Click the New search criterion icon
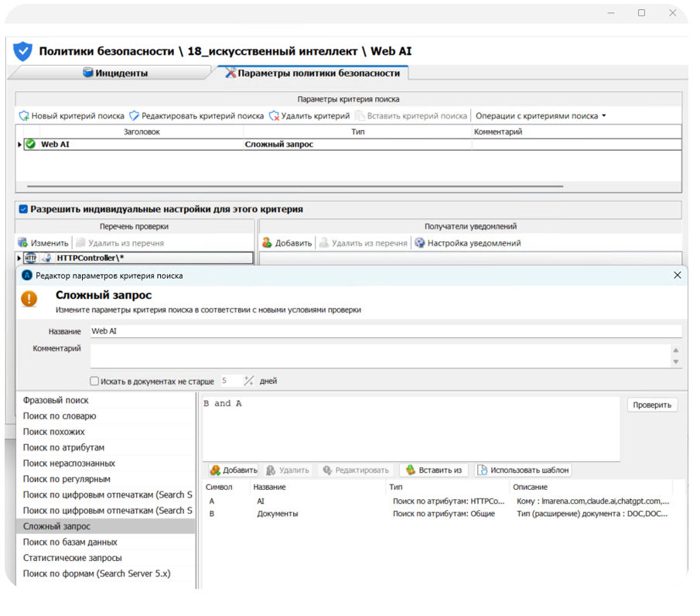The height and width of the screenshot is (616, 700). coord(24,116)
